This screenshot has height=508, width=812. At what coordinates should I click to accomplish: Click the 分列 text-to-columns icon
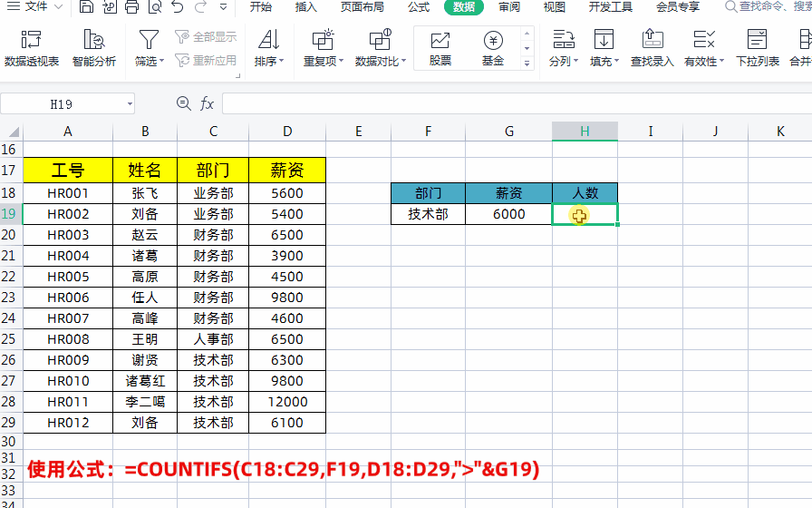(x=564, y=40)
